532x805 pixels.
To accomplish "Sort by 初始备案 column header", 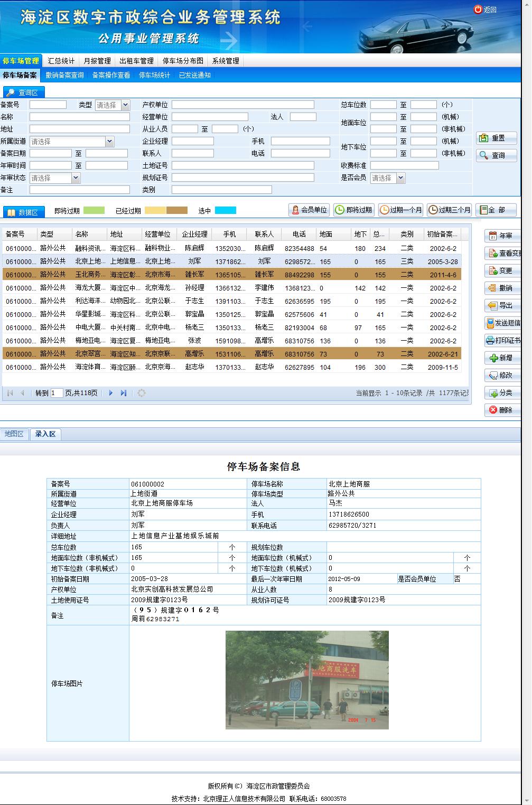I will coord(443,234).
